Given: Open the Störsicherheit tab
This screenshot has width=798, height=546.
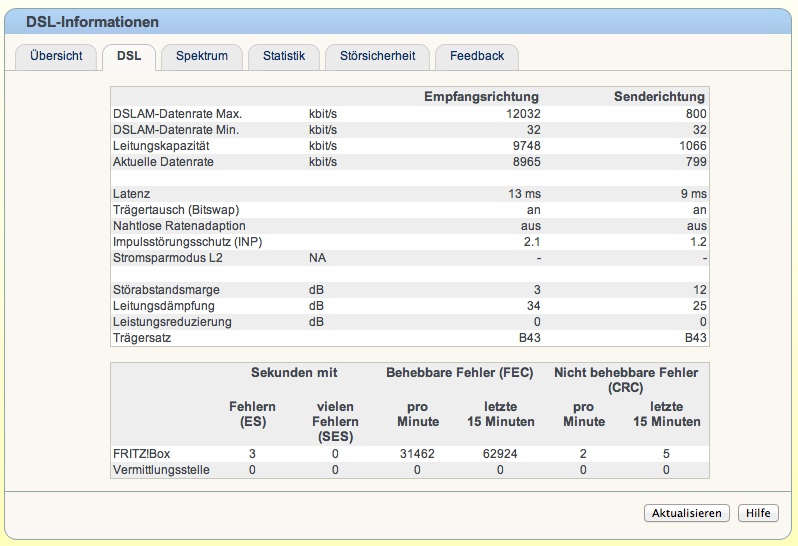Looking at the screenshot, I should [377, 56].
